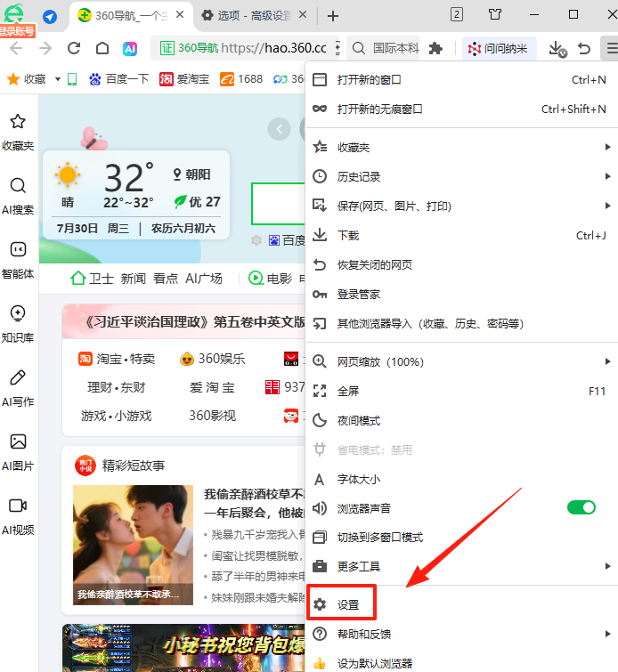The width and height of the screenshot is (618, 672).
Task: Expand the 收藏 dropdown arrow
Action: pyautogui.click(x=58, y=79)
